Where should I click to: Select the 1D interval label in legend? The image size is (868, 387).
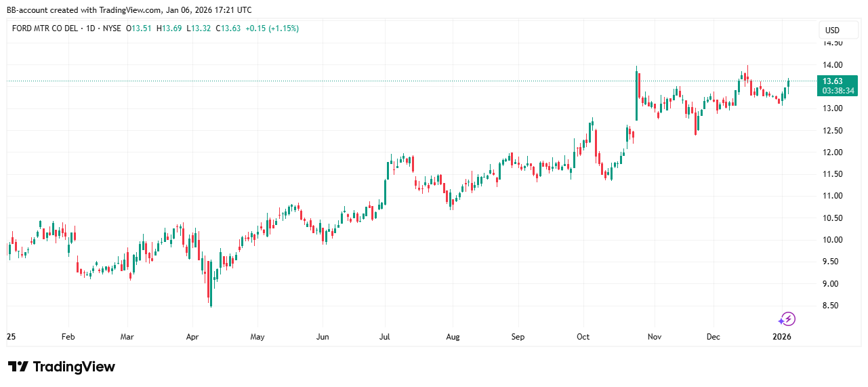coord(89,28)
